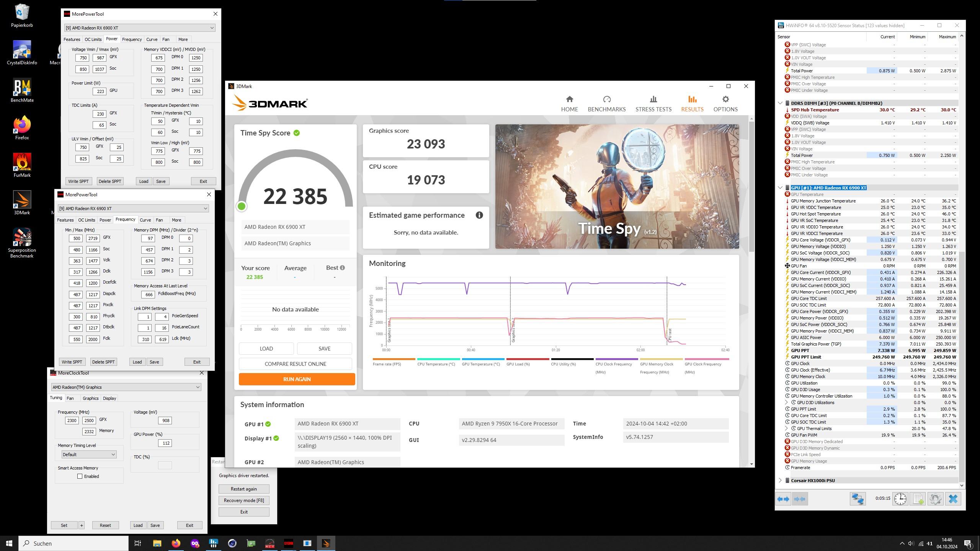Expand GPU Thermal Limits row
This screenshot has height=551, width=980.
coord(786,429)
